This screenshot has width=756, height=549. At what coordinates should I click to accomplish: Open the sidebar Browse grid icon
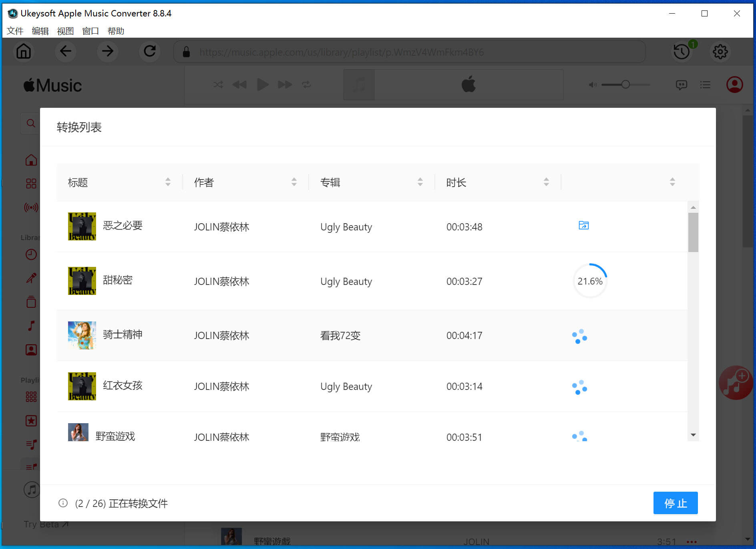(x=31, y=184)
